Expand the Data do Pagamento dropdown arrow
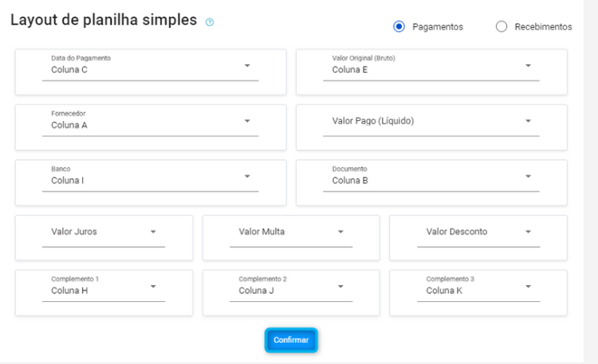Image resolution: width=598 pixels, height=364 pixels. pos(247,65)
